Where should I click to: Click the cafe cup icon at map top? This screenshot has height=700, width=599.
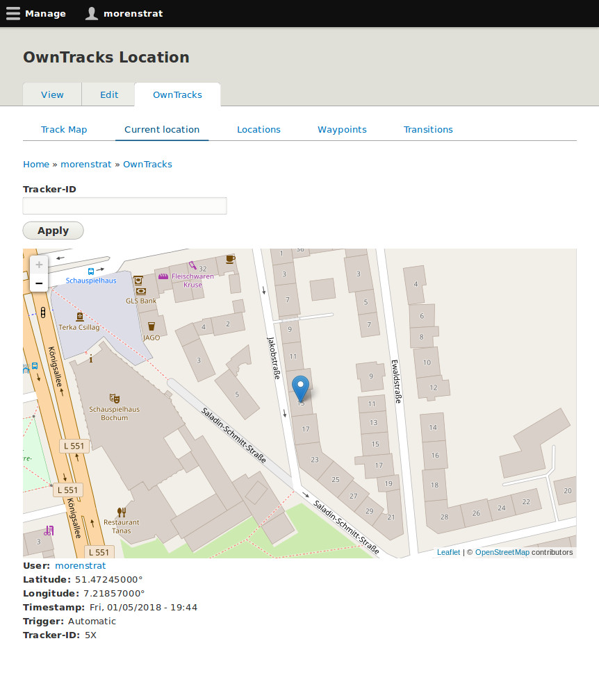pos(230,259)
